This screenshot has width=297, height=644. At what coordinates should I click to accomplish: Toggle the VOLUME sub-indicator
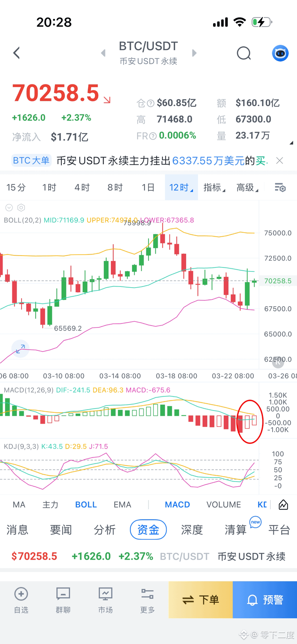pos(224,505)
